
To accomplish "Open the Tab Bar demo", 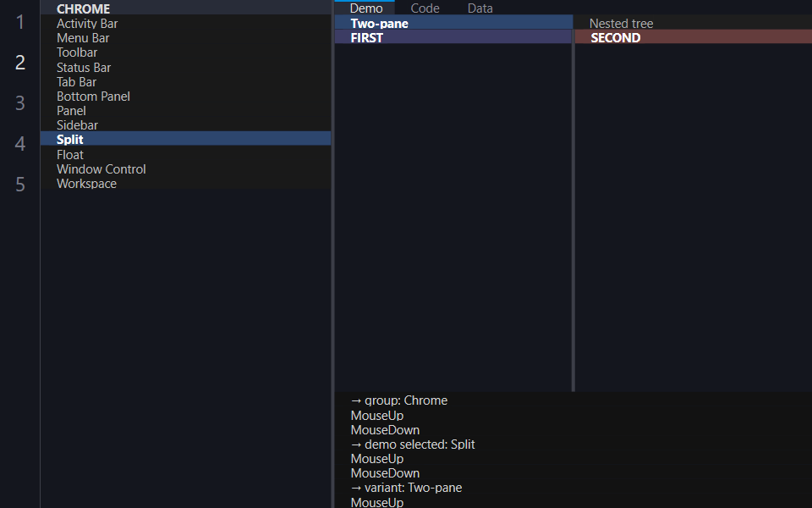I will point(185,82).
